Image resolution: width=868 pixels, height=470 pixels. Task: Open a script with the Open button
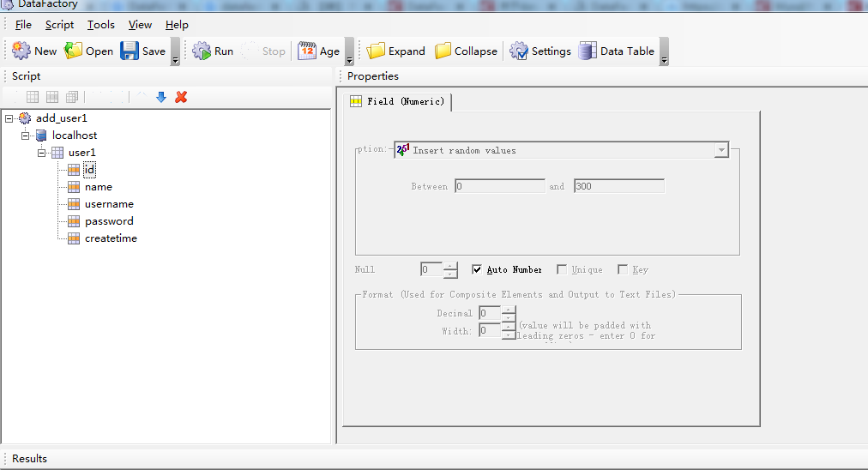(88, 51)
